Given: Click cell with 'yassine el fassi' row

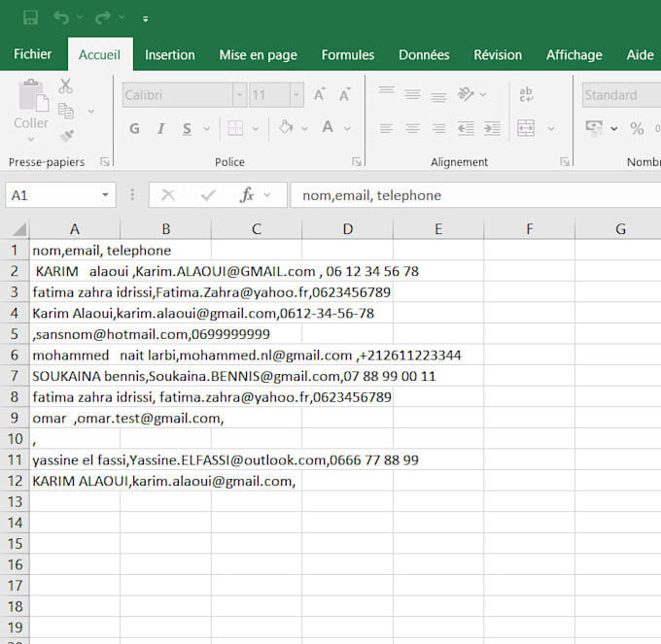Looking at the screenshot, I should pyautogui.click(x=75, y=460).
